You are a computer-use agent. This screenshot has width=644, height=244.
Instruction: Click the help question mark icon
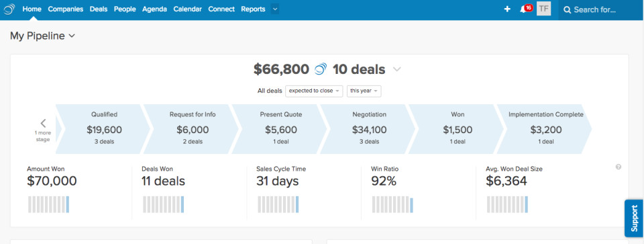619,167
